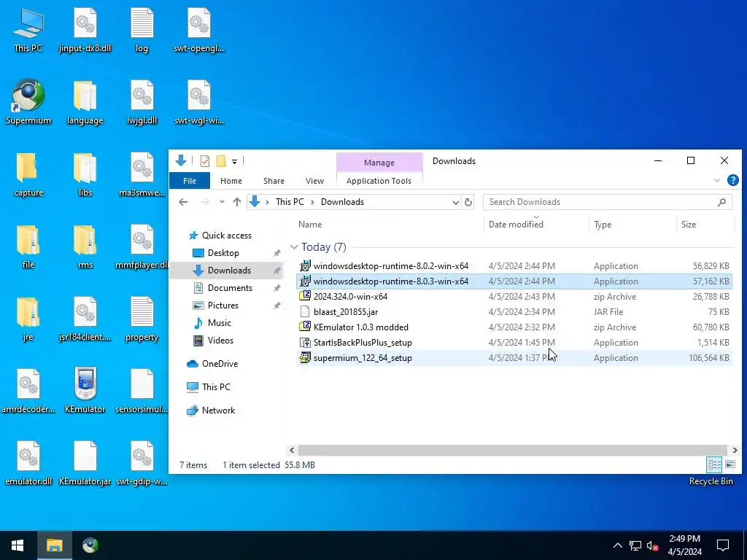Open the Application Tools tab
The width and height of the screenshot is (747, 560).
click(x=379, y=181)
